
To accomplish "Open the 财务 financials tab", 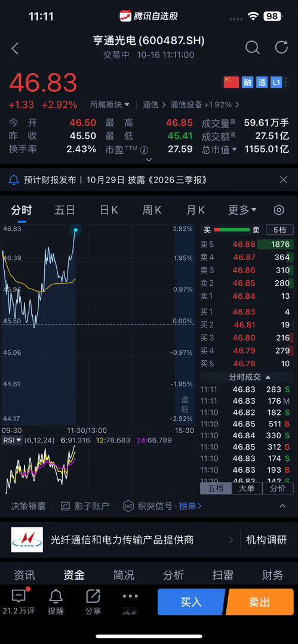I will (272, 575).
